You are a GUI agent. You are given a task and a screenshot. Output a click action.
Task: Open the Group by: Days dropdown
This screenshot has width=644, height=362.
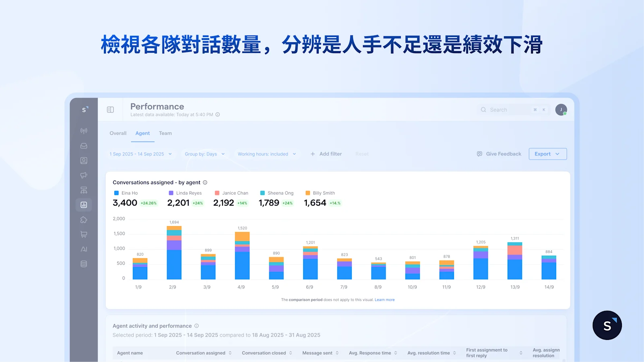click(x=204, y=154)
